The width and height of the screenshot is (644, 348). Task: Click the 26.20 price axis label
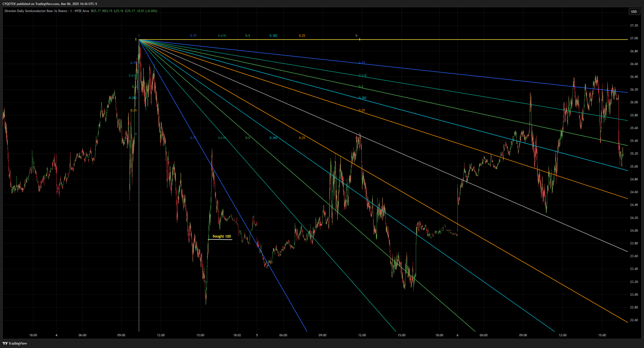tap(634, 90)
